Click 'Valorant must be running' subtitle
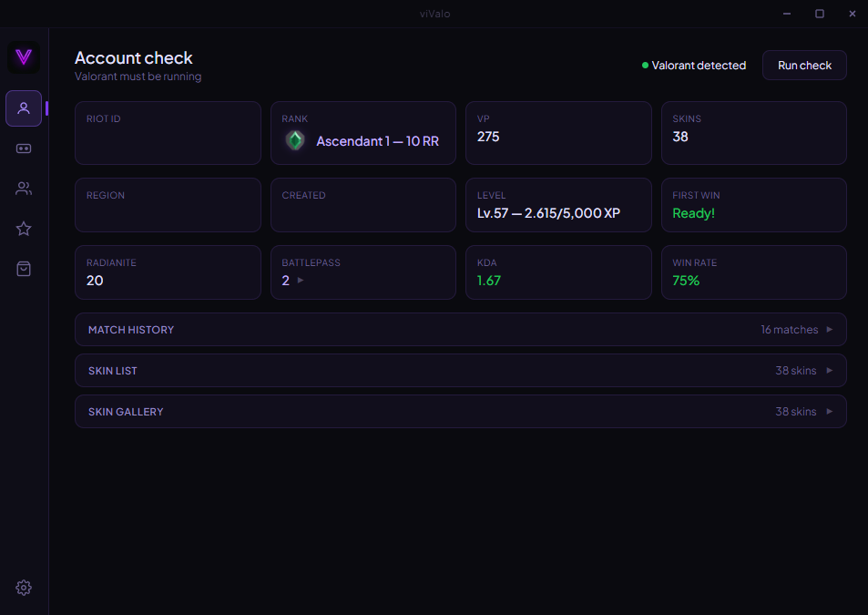Image resolution: width=868 pixels, height=615 pixels. 138,77
